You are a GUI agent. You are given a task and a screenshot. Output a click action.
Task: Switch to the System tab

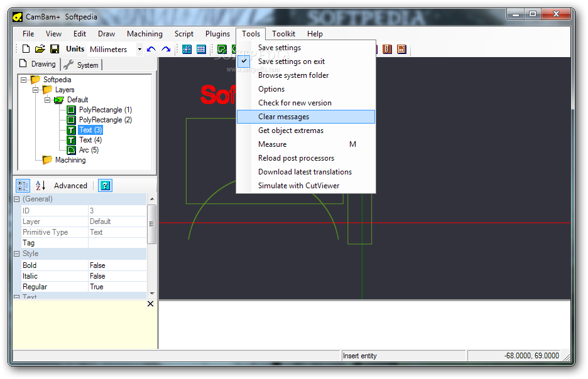click(x=82, y=65)
